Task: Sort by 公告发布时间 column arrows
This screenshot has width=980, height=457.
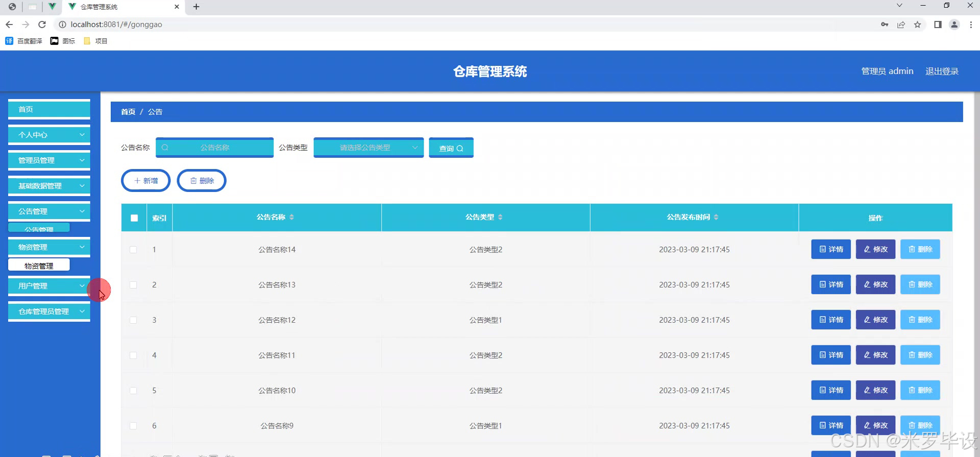Action: (x=716, y=217)
